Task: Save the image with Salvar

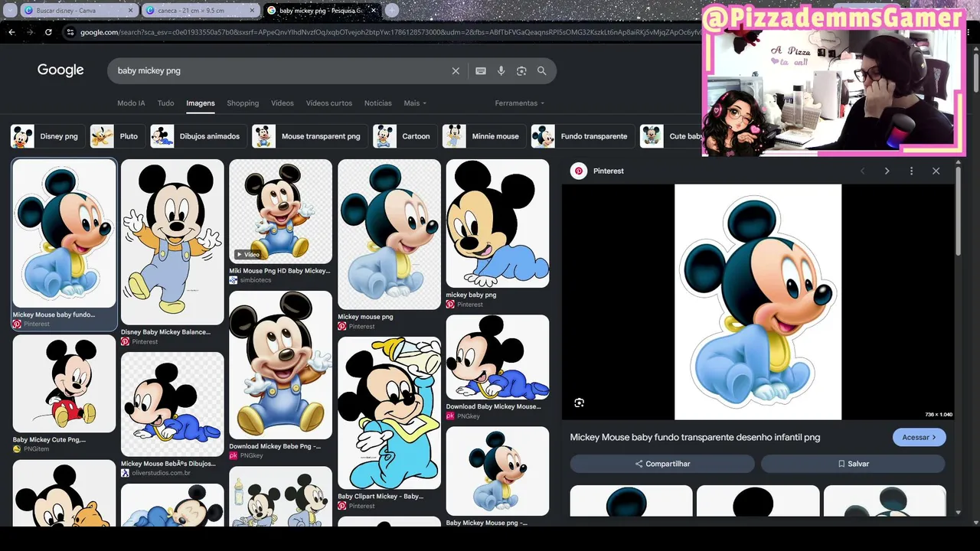Action: pyautogui.click(x=853, y=464)
